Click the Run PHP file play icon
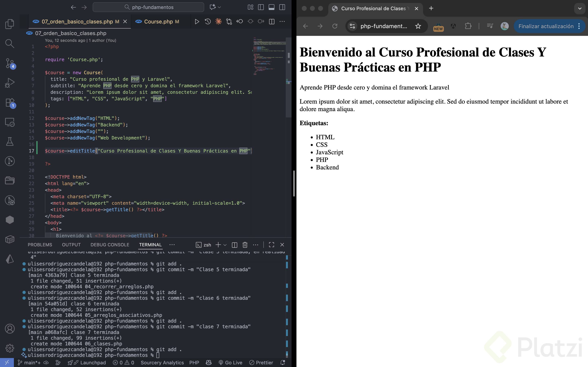 coord(197,22)
